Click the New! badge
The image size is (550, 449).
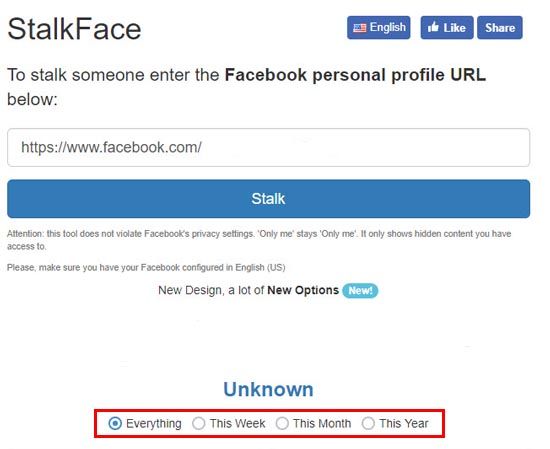pos(360,290)
